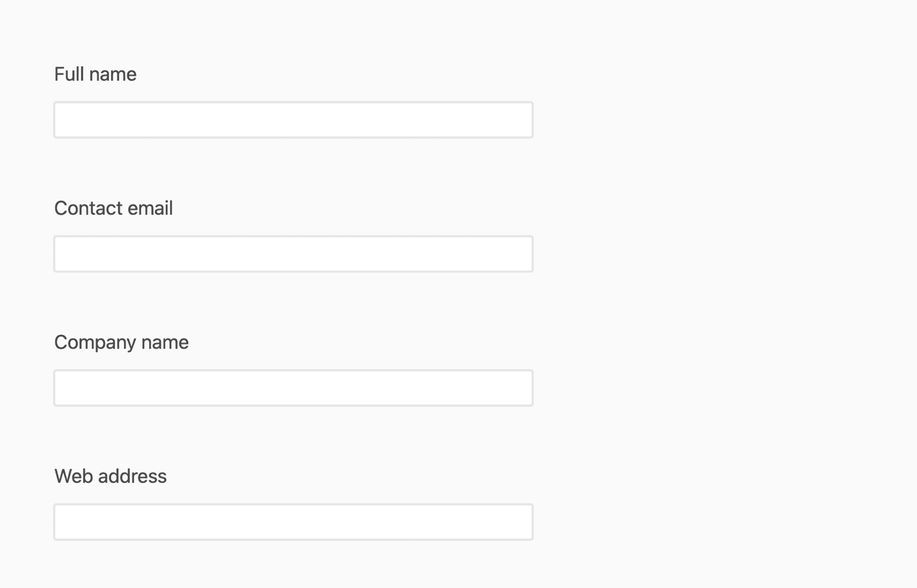Click the "Company name" label text
This screenshot has height=588, width=917.
tap(121, 343)
